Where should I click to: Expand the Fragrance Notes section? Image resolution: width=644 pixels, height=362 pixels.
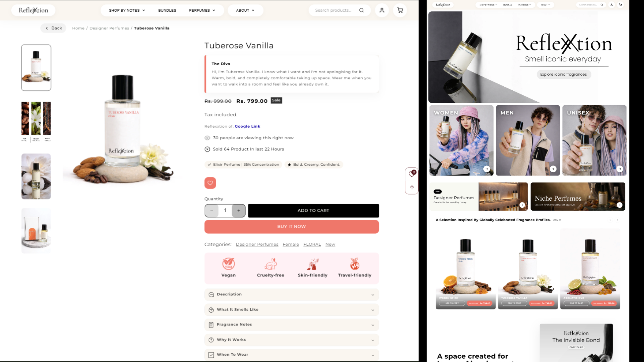292,325
